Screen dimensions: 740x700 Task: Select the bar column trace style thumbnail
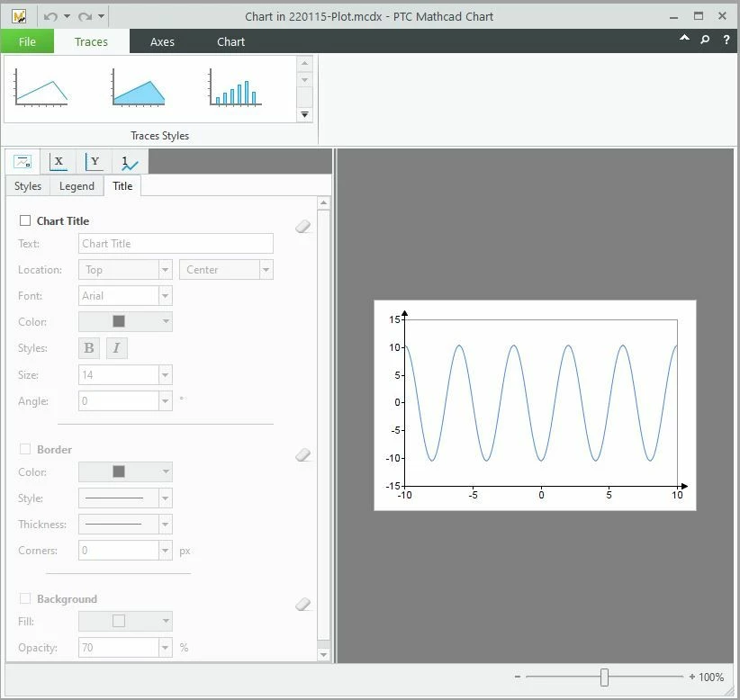(235, 87)
